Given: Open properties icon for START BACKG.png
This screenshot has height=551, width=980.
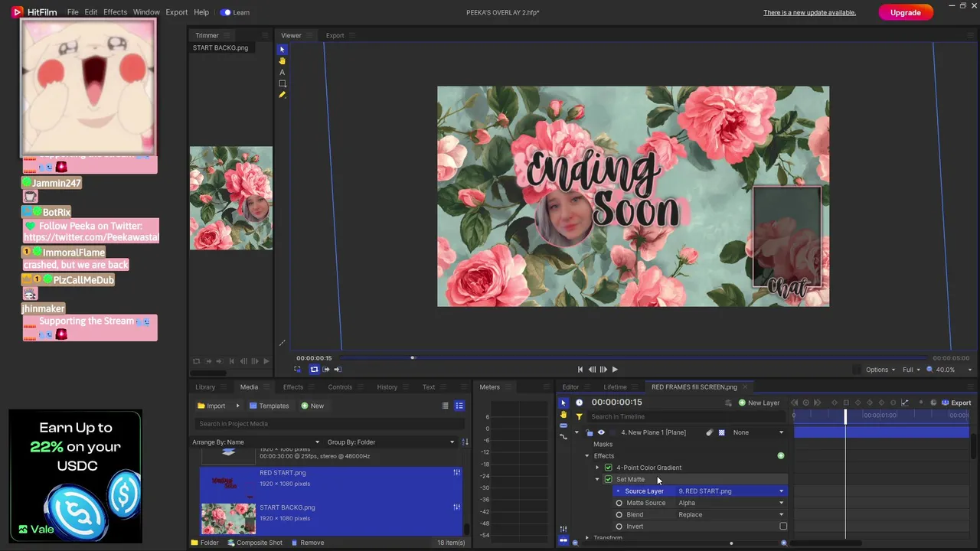Looking at the screenshot, I should pos(457,507).
